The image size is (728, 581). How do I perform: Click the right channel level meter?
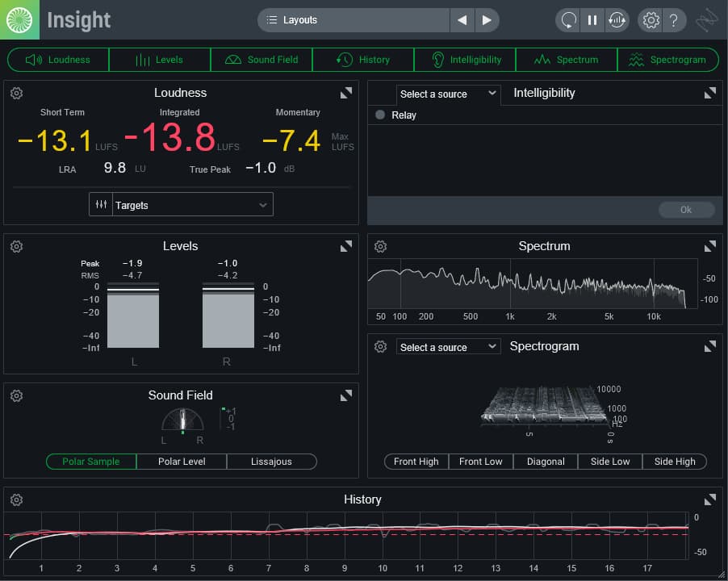click(228, 315)
